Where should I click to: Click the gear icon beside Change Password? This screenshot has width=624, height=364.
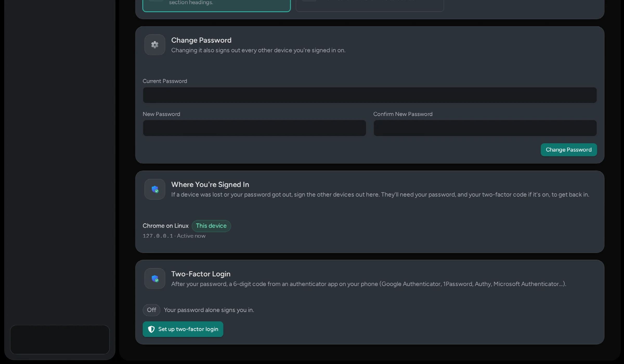tap(155, 45)
